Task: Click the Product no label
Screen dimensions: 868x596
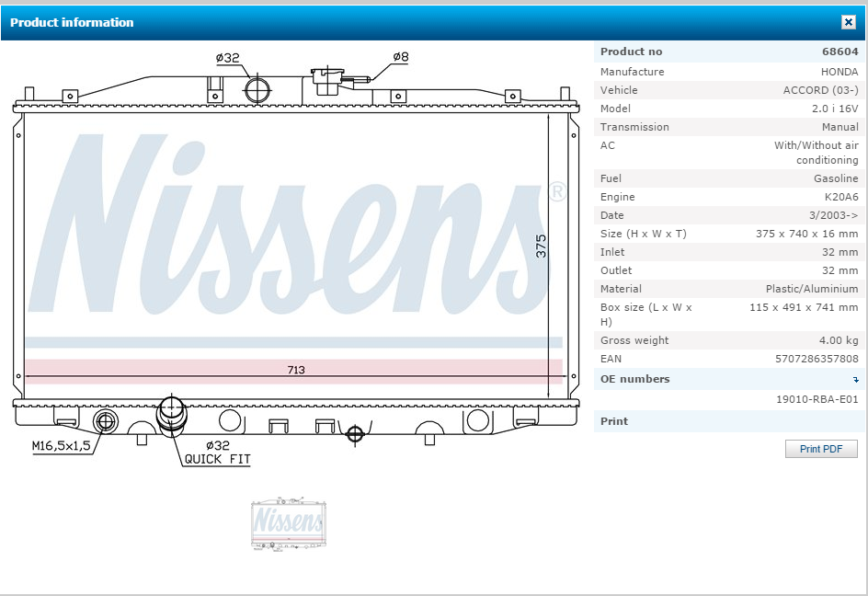Action: click(x=631, y=52)
